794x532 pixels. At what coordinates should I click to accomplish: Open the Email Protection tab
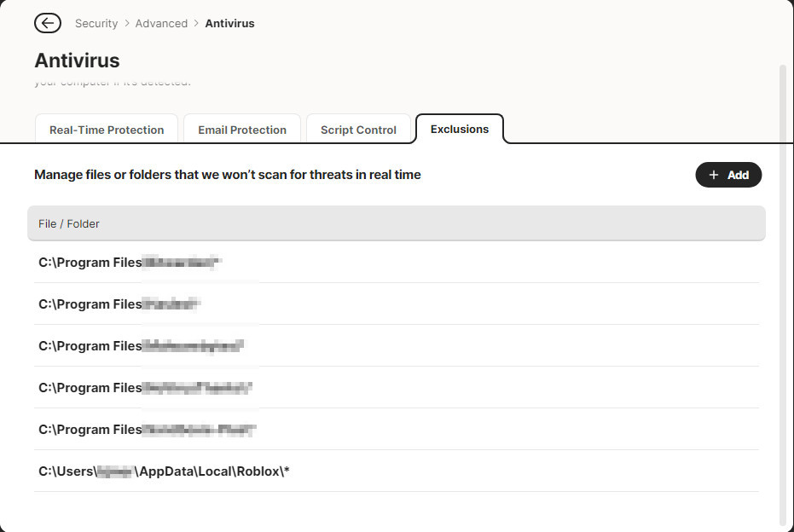[242, 130]
